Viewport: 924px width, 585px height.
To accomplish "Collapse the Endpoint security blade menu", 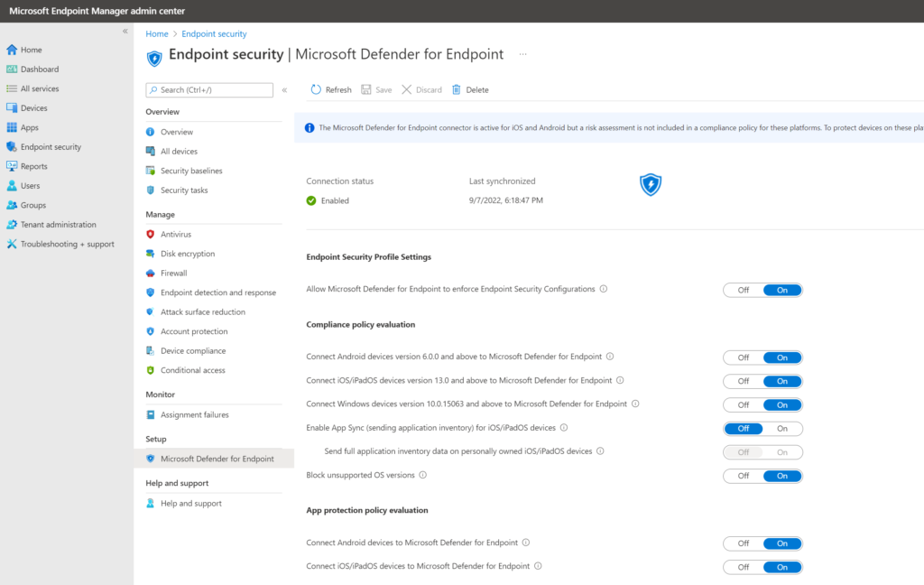I will (284, 90).
